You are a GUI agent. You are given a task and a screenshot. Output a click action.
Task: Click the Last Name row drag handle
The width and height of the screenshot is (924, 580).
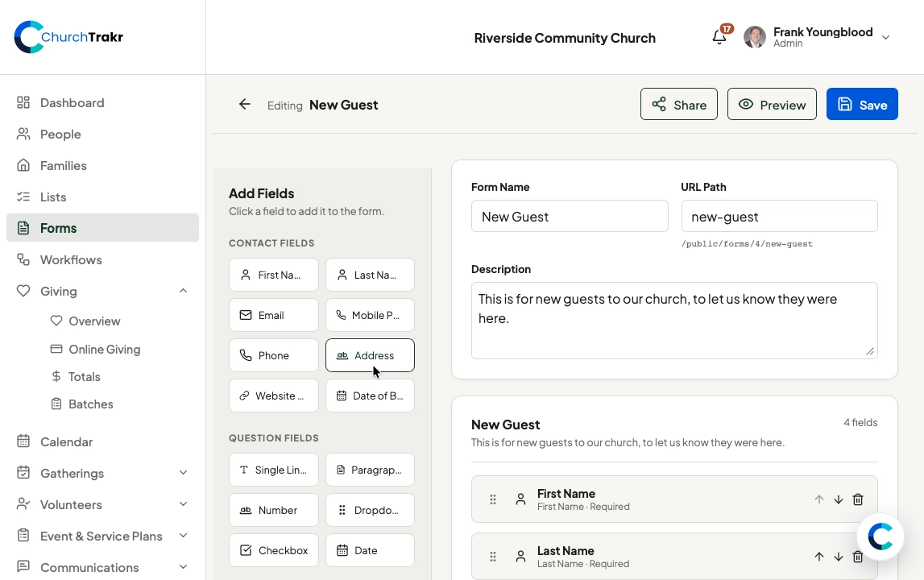(x=493, y=557)
